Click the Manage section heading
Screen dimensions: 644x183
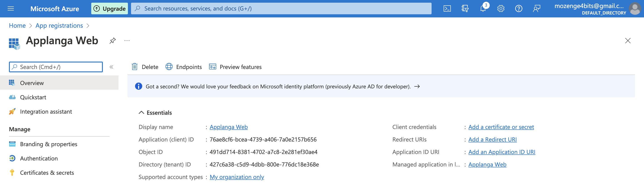tap(19, 129)
